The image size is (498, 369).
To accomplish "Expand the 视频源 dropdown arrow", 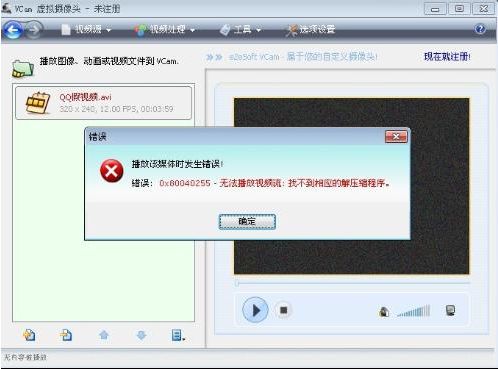I will pos(109,30).
